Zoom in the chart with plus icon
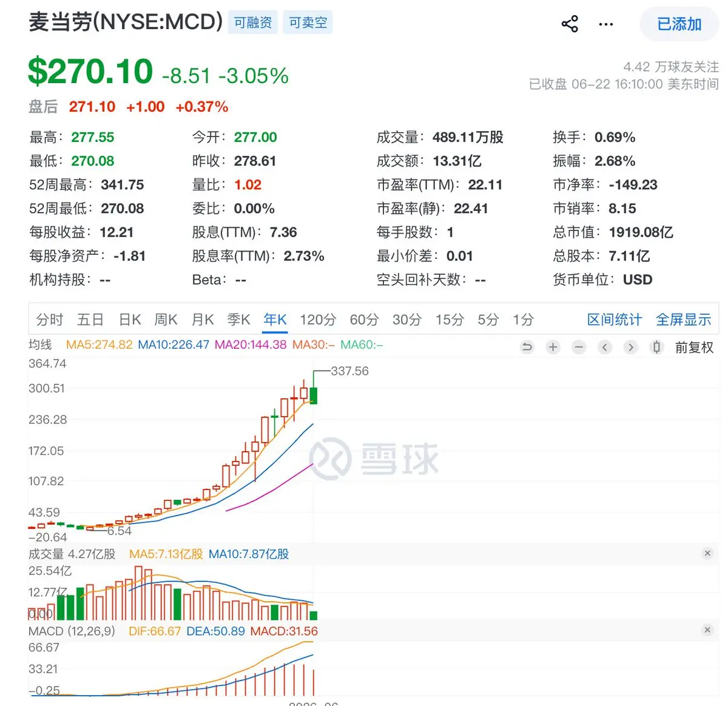Viewport: 728px width, 706px height. (x=553, y=347)
